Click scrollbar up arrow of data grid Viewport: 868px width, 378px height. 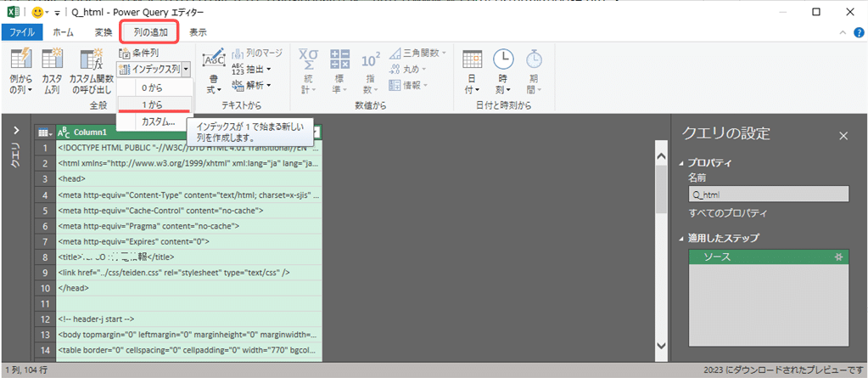661,156
